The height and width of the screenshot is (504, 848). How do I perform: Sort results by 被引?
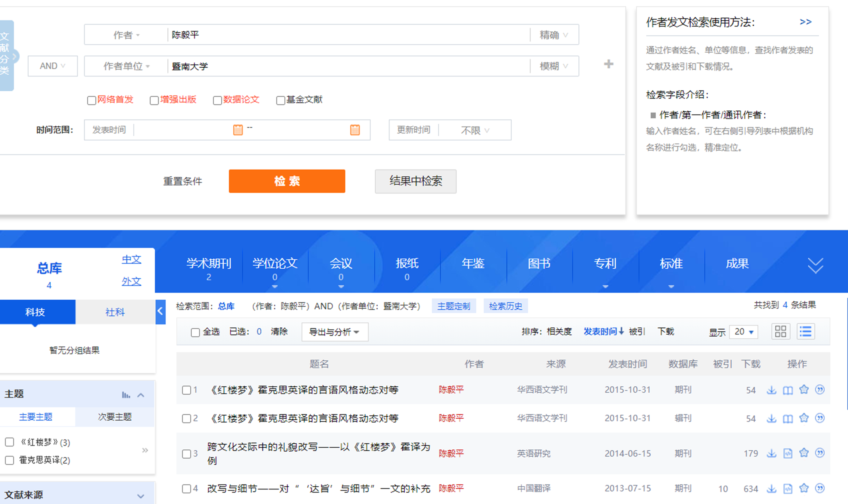pos(637,332)
